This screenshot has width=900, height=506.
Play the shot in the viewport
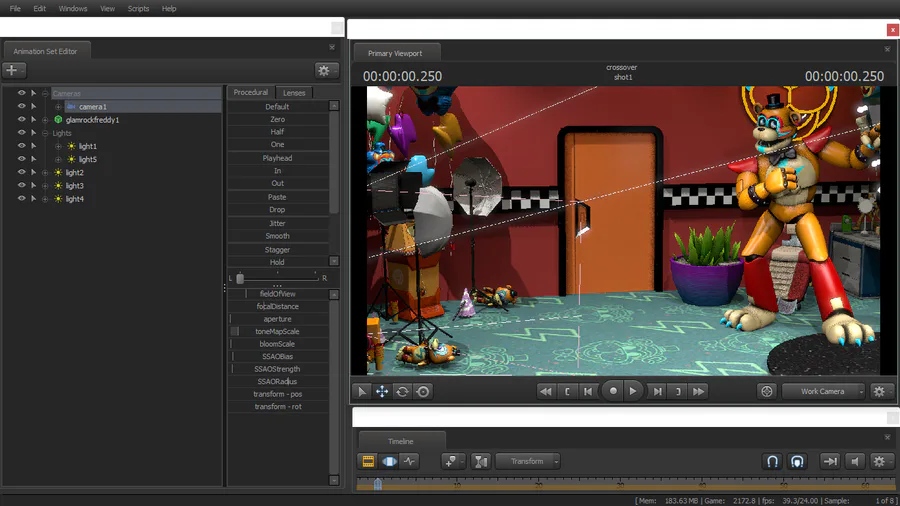click(x=633, y=391)
